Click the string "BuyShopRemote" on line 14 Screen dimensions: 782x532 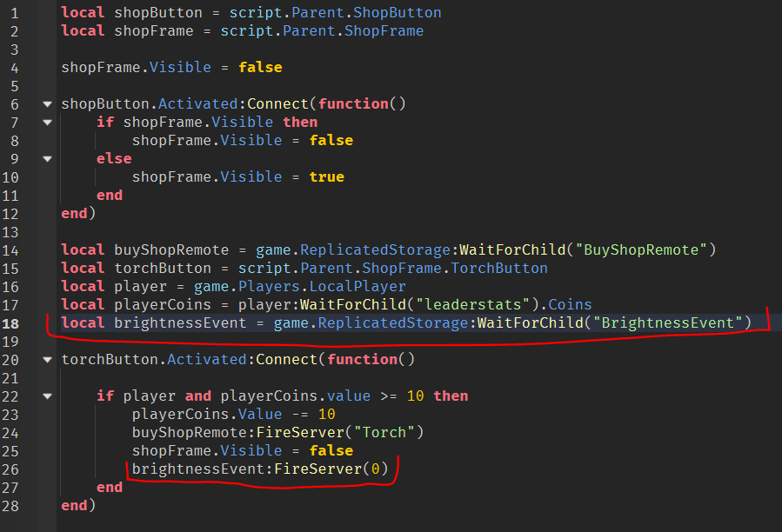point(641,249)
